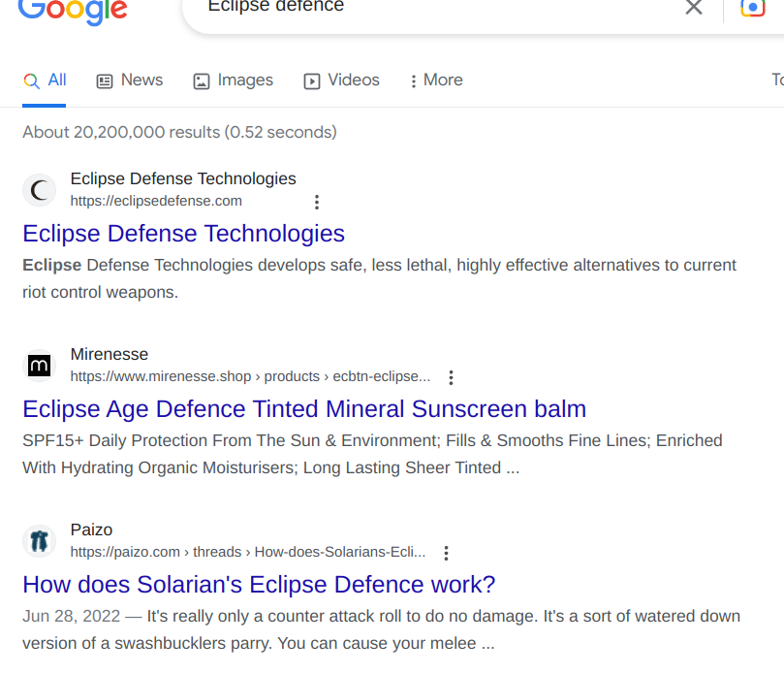Switch to the Images tab

coord(233,80)
